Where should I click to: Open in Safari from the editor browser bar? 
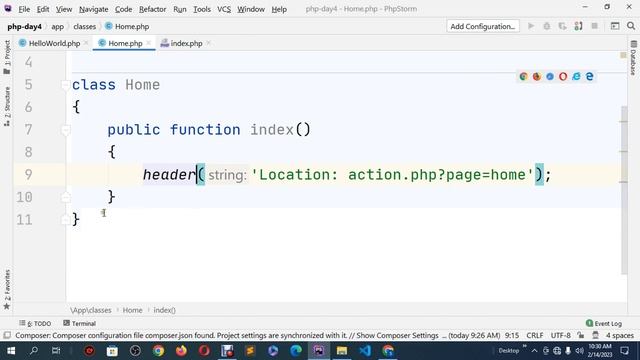(550, 76)
